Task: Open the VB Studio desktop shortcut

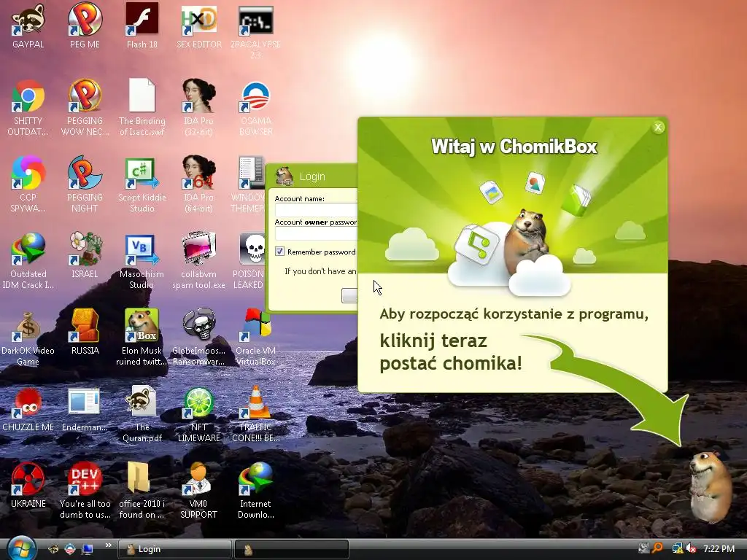Action: click(x=142, y=261)
